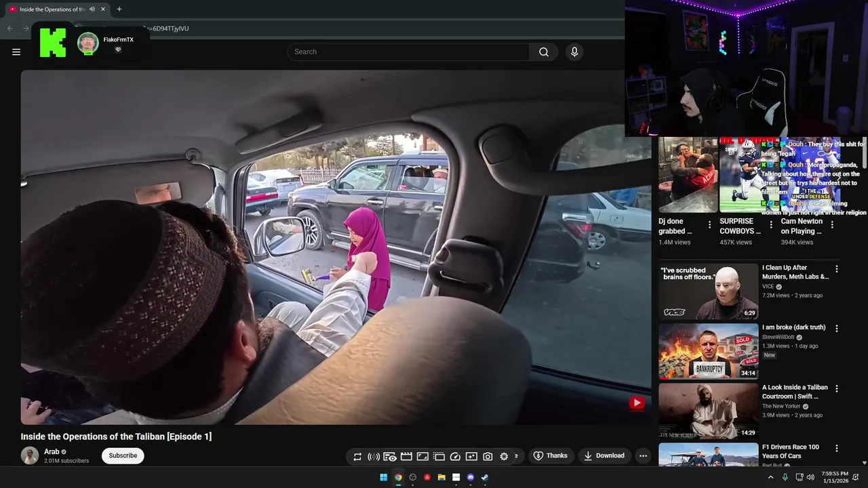Click the Kick logo overlay
This screenshot has height=488, width=868.
[53, 43]
